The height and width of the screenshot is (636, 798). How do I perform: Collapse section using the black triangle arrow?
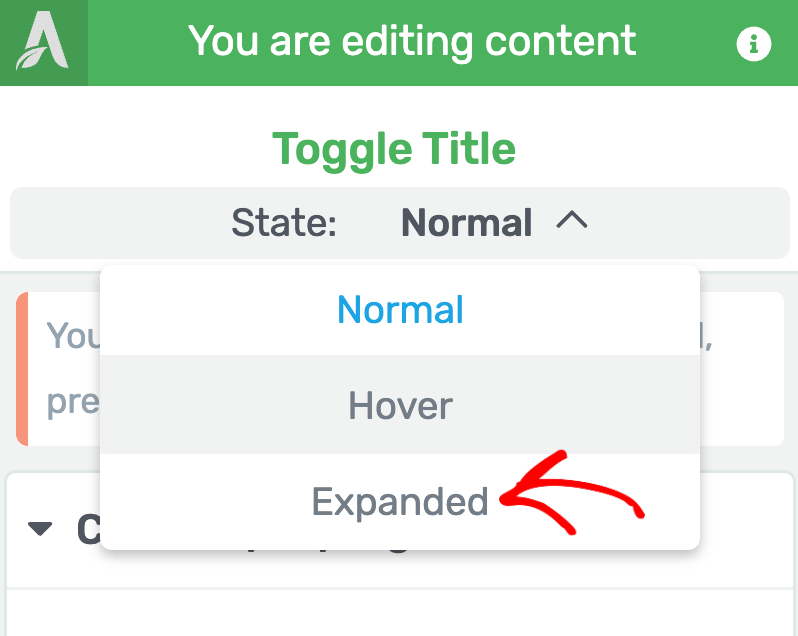(x=40, y=529)
